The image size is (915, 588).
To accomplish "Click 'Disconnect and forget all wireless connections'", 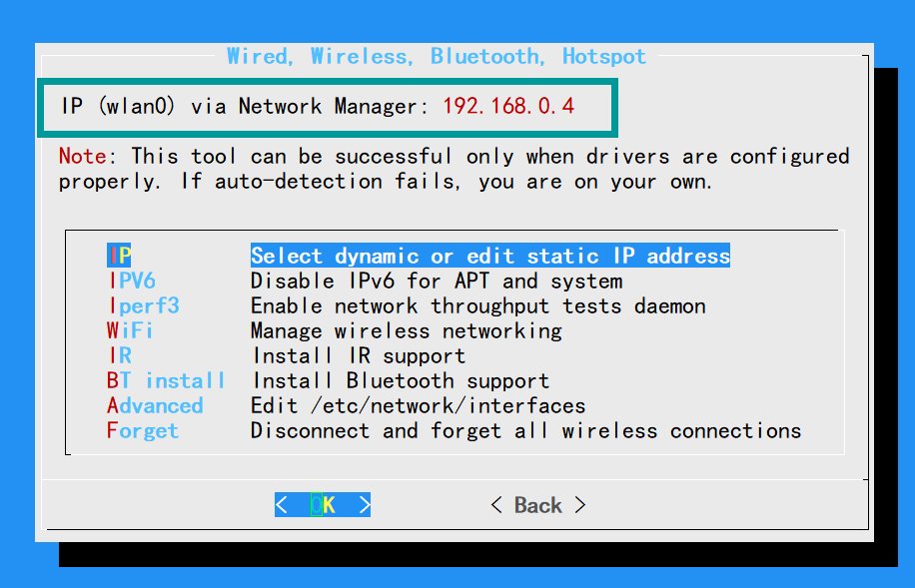I will [x=525, y=430].
